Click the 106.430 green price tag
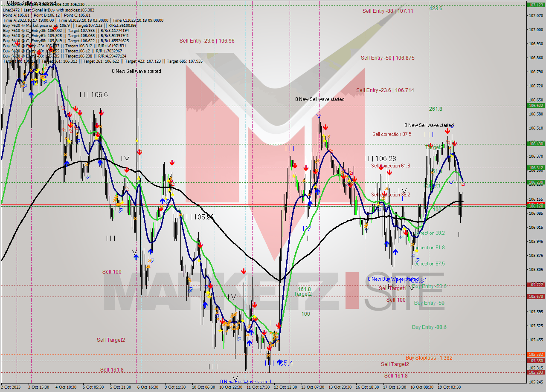This screenshot has height=392, width=546. (536, 144)
